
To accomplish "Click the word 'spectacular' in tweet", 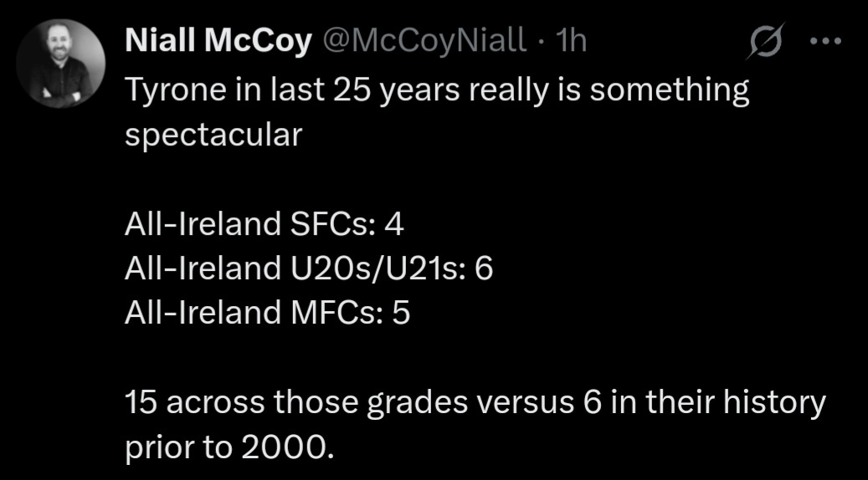I will (213, 135).
